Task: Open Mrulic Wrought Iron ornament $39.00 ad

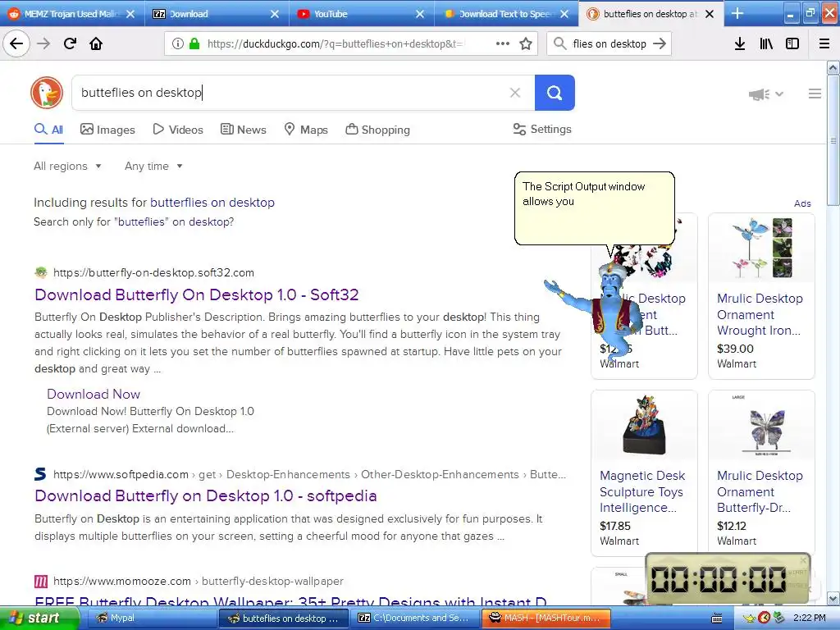Action: (761, 295)
